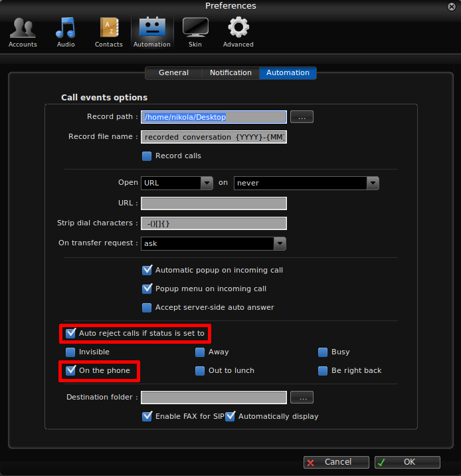Open the Advanced preferences gear icon
This screenshot has width=461, height=476.
click(x=238, y=32)
